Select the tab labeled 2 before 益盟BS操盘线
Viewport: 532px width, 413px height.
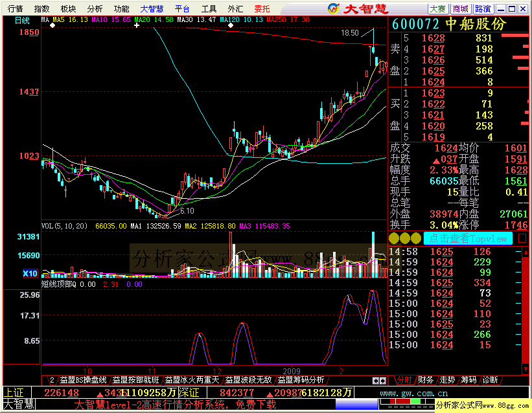[x=52, y=380]
